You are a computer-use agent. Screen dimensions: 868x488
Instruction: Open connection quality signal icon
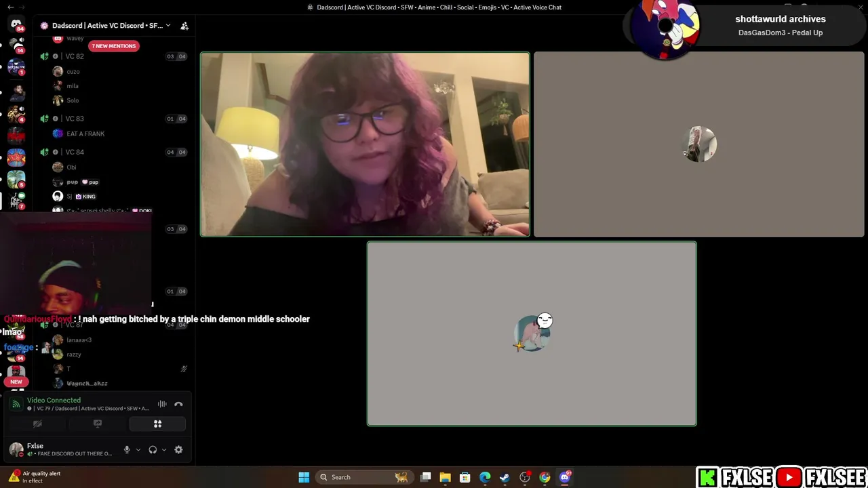[16, 404]
